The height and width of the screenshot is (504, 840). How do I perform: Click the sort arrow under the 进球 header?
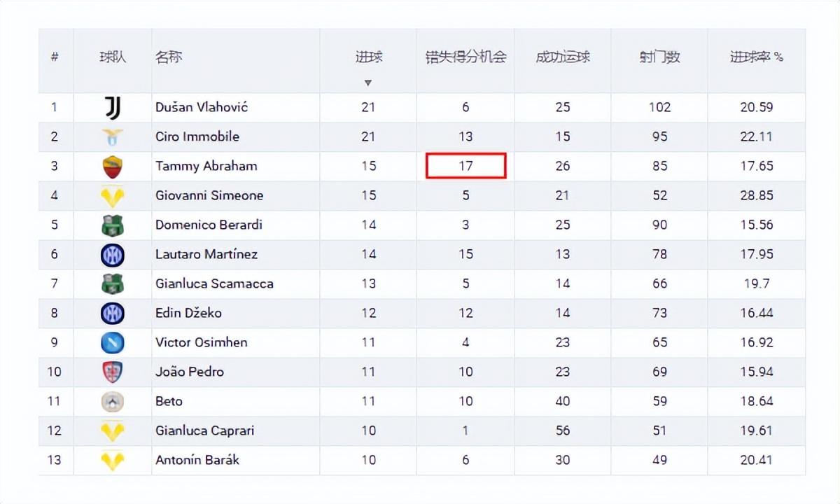[368, 82]
